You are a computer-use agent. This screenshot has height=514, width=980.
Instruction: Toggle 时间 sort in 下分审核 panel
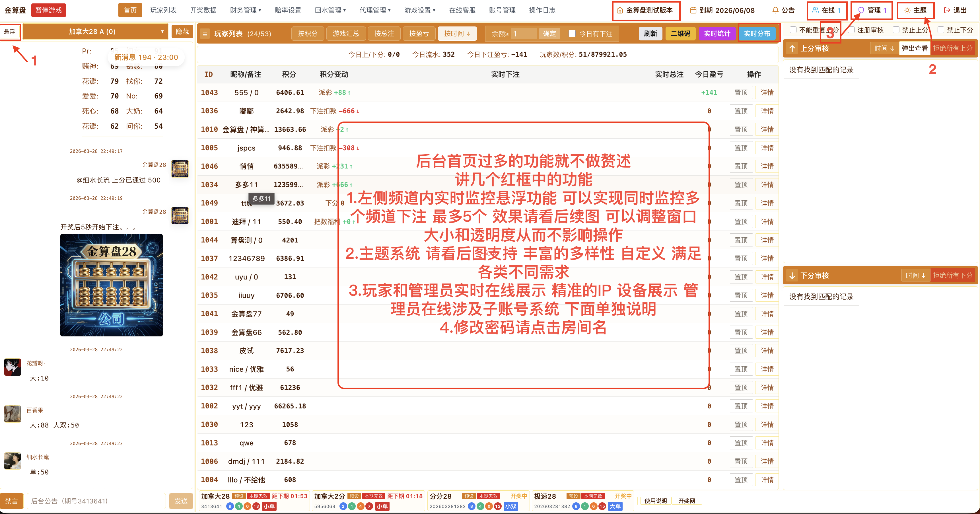click(915, 275)
